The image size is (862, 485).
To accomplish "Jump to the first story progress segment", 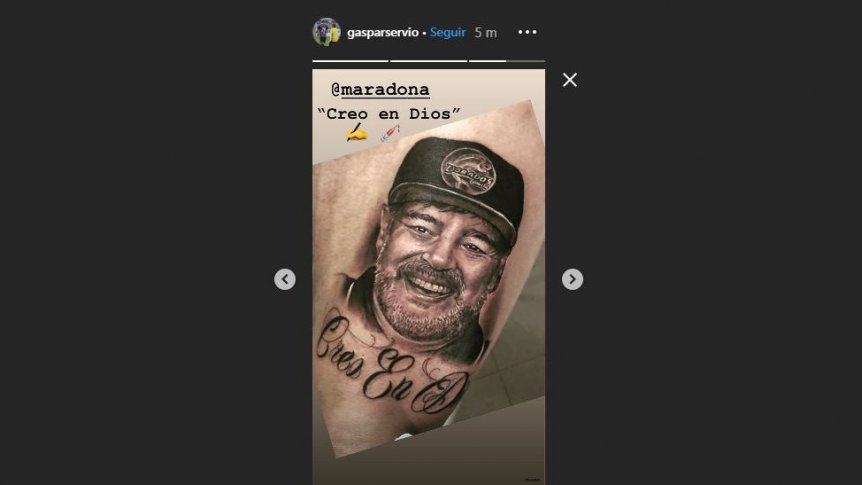I will [x=350, y=61].
